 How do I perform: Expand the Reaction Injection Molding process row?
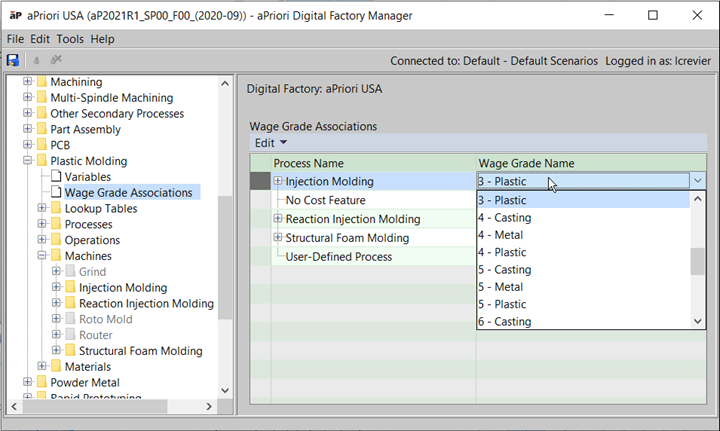pos(278,218)
